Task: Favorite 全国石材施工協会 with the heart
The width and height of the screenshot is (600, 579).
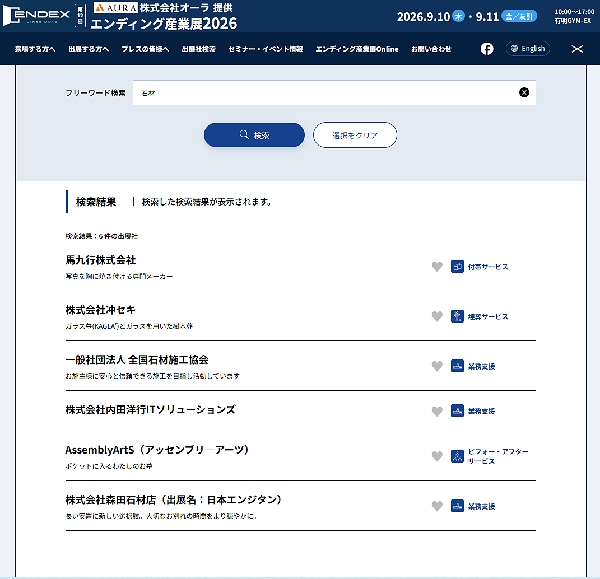Action: tap(437, 366)
